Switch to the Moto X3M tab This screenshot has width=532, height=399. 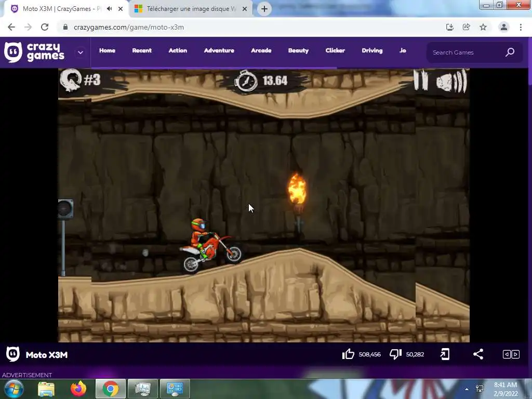point(61,9)
